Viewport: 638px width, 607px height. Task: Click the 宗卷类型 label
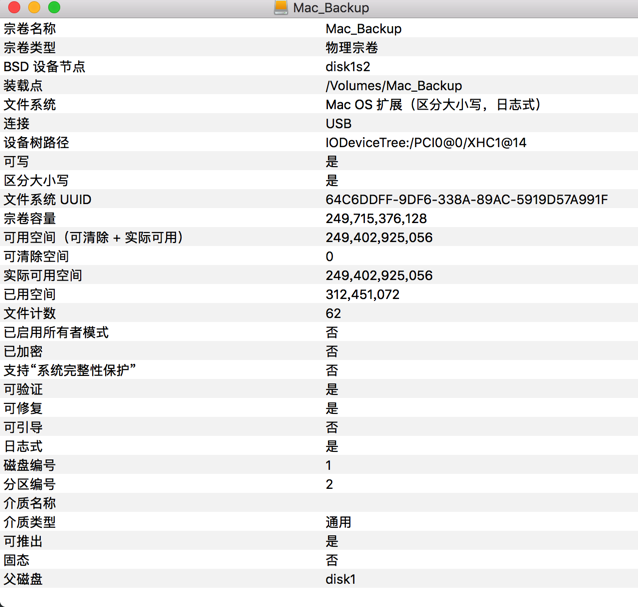tap(30, 48)
